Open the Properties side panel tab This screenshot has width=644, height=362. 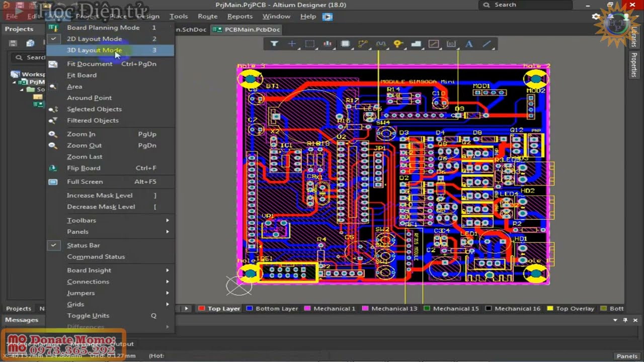(634, 65)
